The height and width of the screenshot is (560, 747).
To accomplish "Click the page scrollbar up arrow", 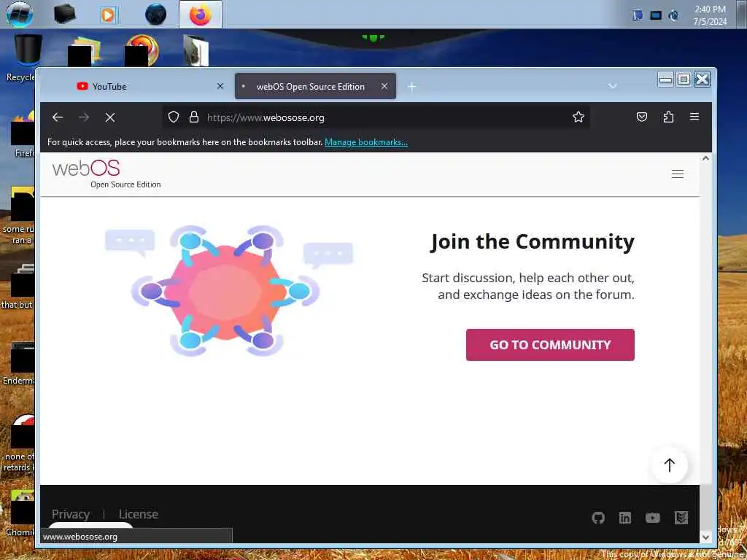I will pyautogui.click(x=705, y=158).
